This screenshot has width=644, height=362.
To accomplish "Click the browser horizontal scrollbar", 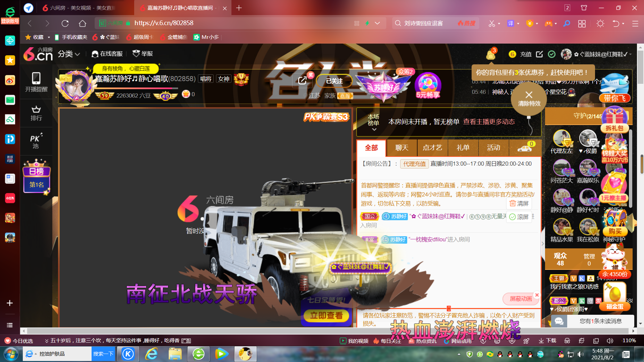I will [x=328, y=331].
